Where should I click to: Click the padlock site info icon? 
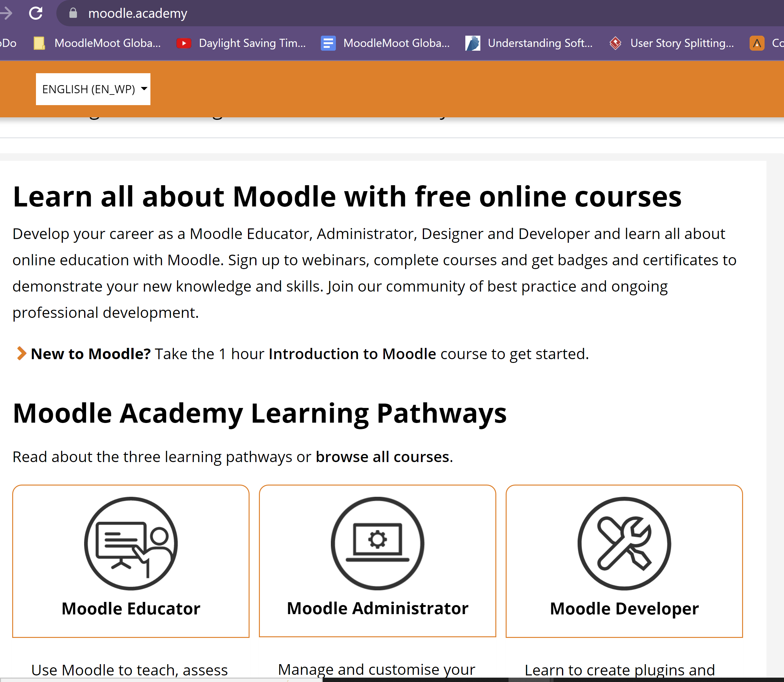coord(73,13)
